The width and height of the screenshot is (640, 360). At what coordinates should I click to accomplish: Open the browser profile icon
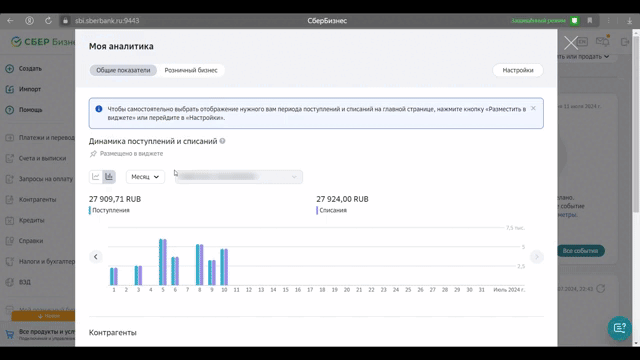29,20
